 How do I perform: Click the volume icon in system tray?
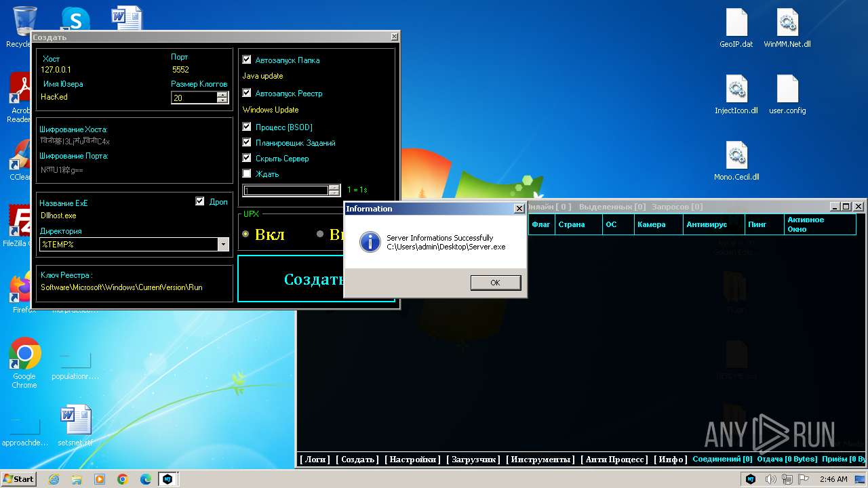[771, 479]
